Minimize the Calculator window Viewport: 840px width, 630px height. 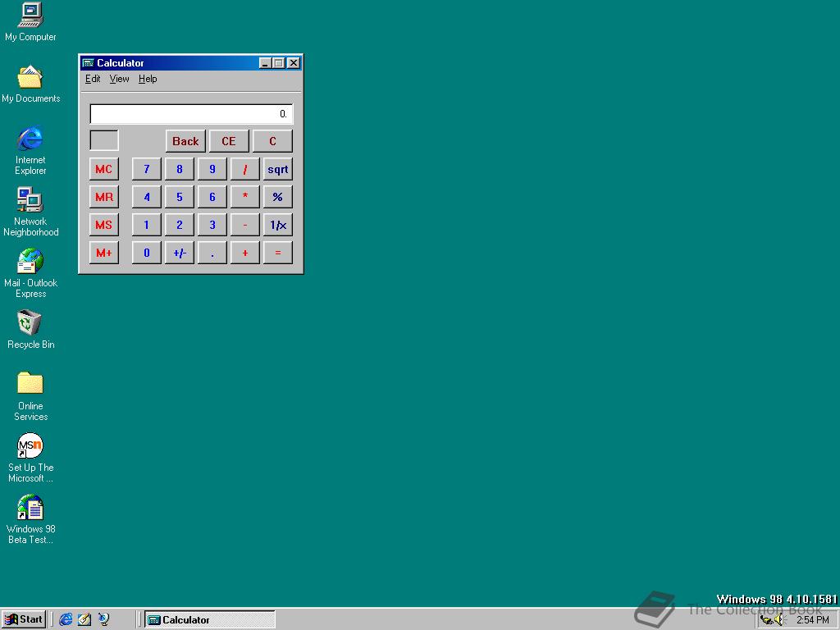click(x=265, y=62)
